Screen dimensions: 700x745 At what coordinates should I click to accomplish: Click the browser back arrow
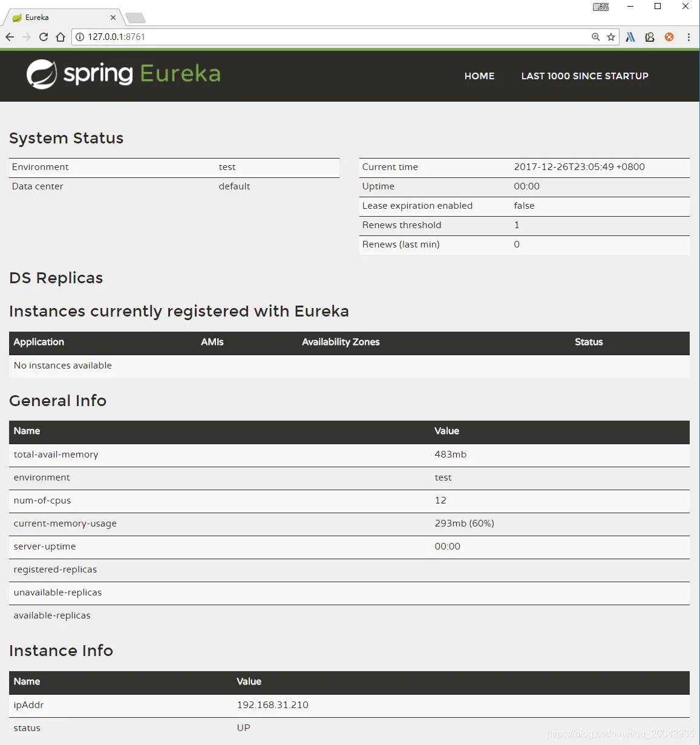(10, 37)
